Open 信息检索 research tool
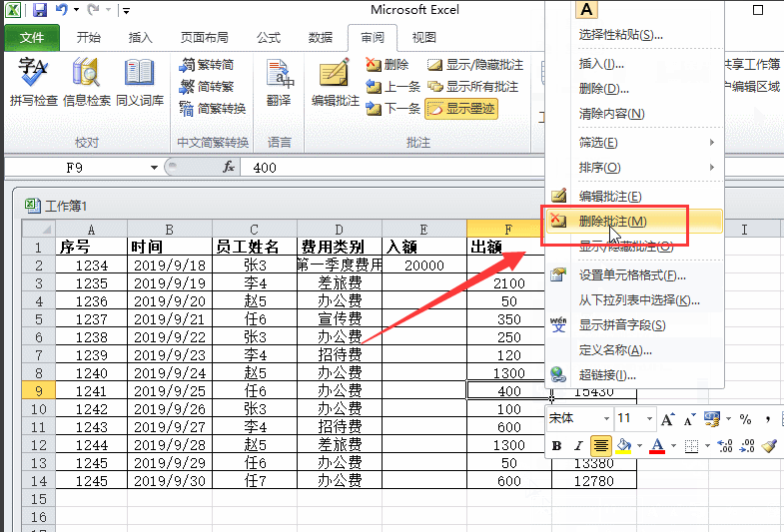Screen dimensions: 784x532 (x=87, y=82)
